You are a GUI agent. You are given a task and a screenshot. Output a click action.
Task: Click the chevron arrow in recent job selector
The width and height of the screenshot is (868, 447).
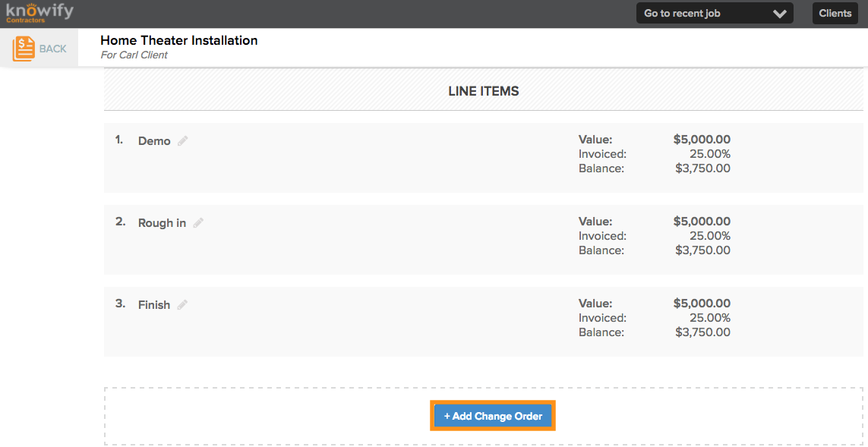(x=779, y=14)
